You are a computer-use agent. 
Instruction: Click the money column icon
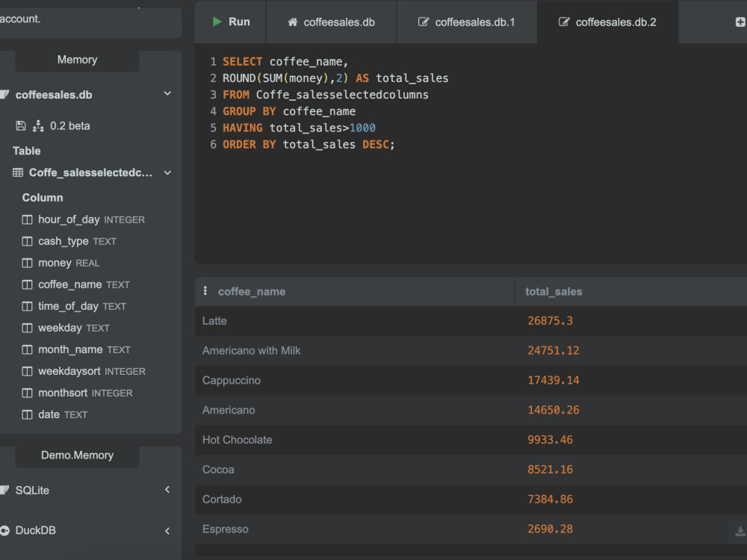[x=27, y=263]
